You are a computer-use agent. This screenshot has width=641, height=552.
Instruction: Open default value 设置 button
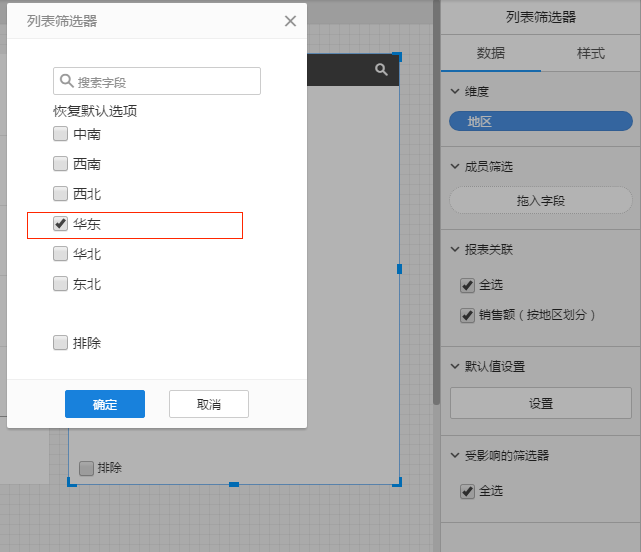(541, 403)
